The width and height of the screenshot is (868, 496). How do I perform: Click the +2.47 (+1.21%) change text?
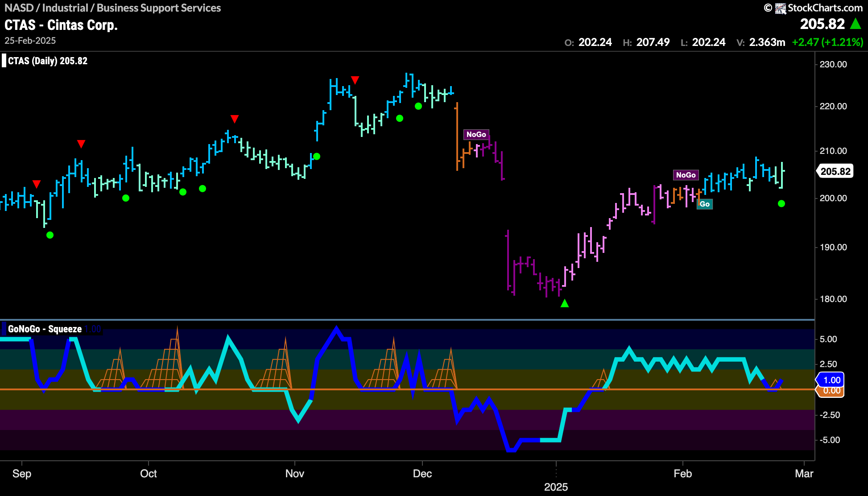point(828,42)
